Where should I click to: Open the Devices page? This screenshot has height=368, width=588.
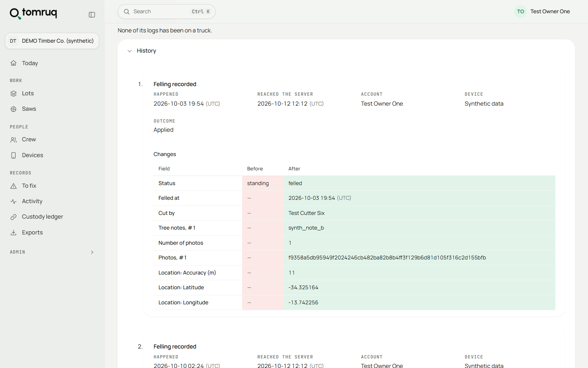pyautogui.click(x=52, y=155)
